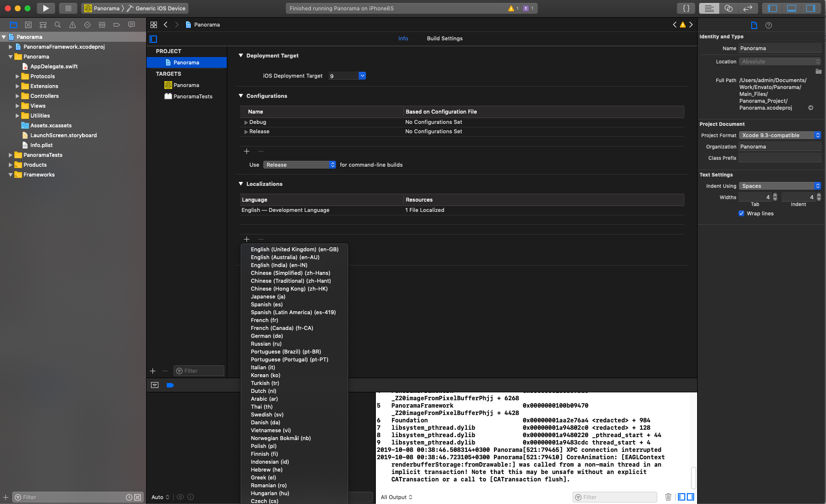
Task: Hide the variables view pane
Action: (681, 497)
